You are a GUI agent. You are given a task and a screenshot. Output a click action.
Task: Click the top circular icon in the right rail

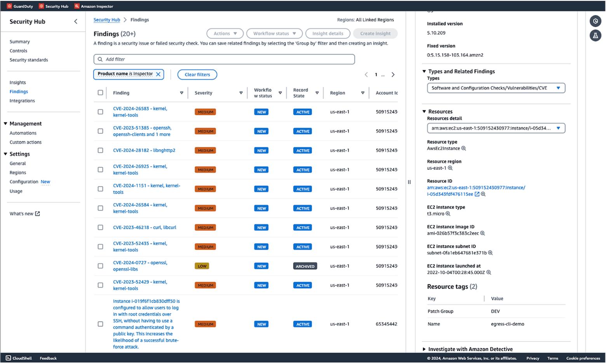pyautogui.click(x=595, y=21)
